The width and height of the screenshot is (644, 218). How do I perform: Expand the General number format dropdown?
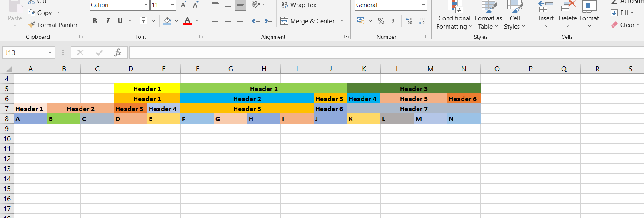pos(424,5)
